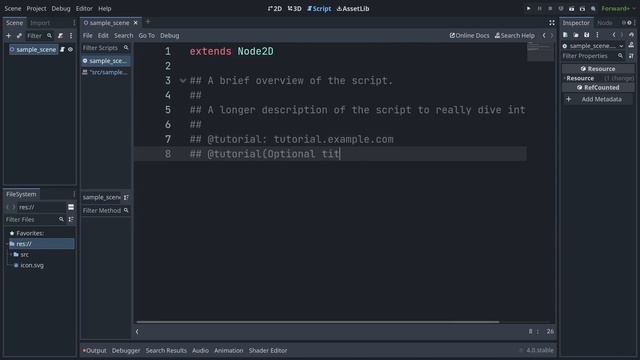Click the Filter Methods field
The image size is (640, 360).
pyautogui.click(x=106, y=211)
